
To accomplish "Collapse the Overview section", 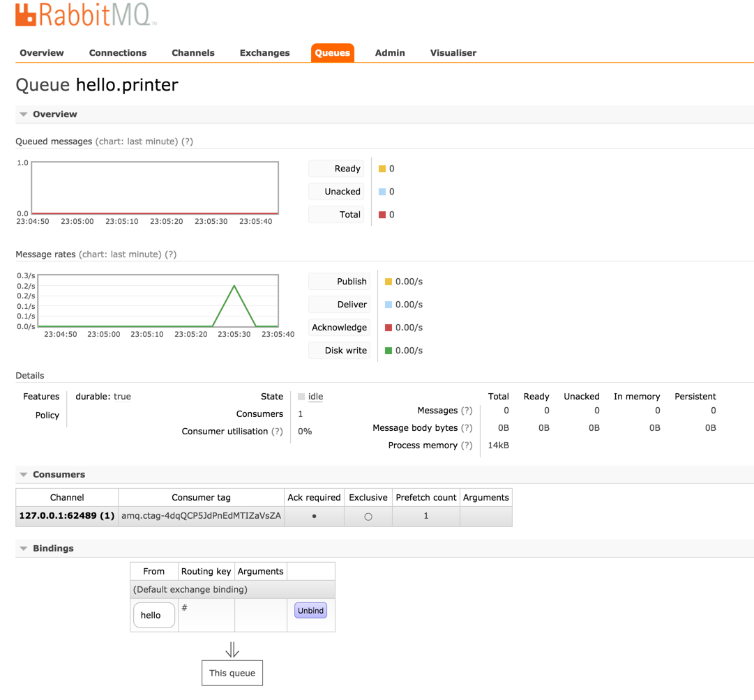I will 24,114.
